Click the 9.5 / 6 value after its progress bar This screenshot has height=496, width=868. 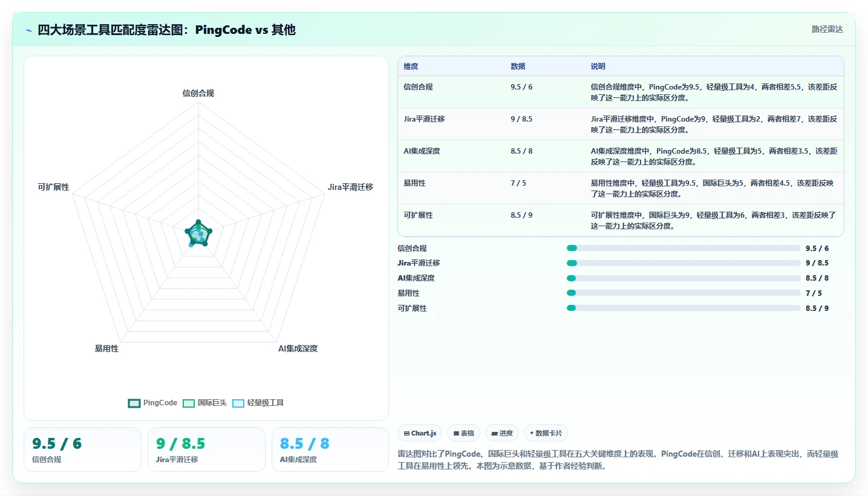coord(817,248)
